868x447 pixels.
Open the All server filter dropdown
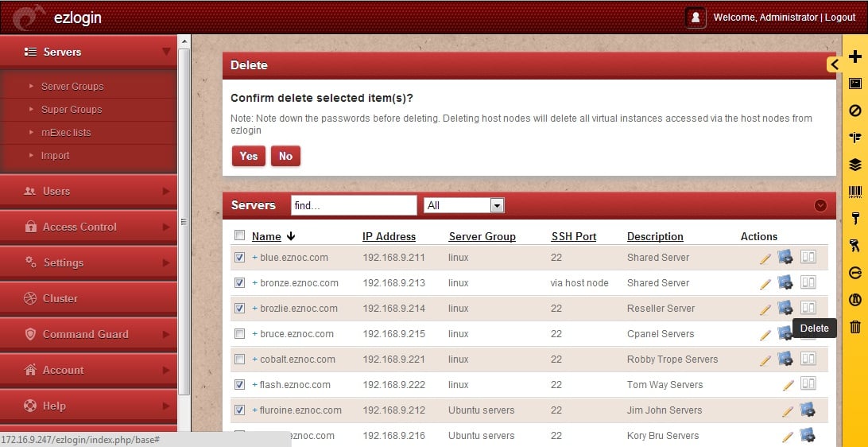pos(464,205)
